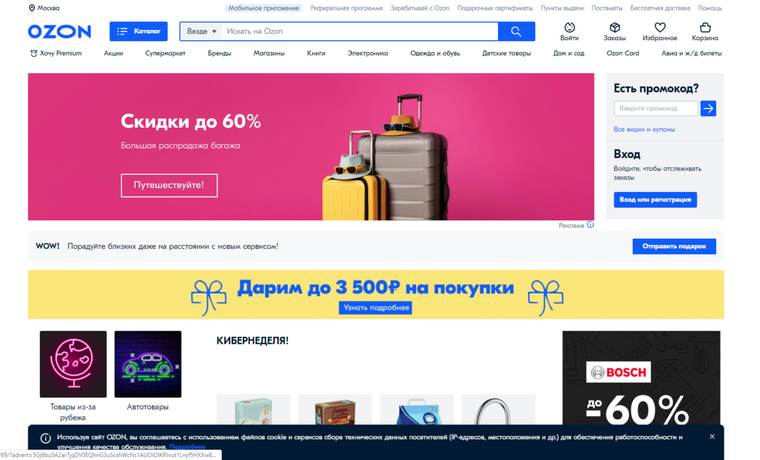The width and height of the screenshot is (760, 460).
Task: Click the Путешествуйте! banner button
Action: click(169, 185)
